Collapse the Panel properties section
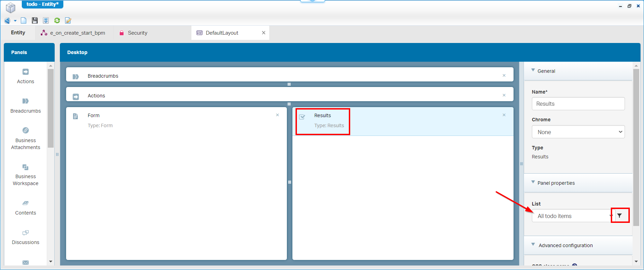Image resolution: width=644 pixels, height=270 pixels. 533,182
